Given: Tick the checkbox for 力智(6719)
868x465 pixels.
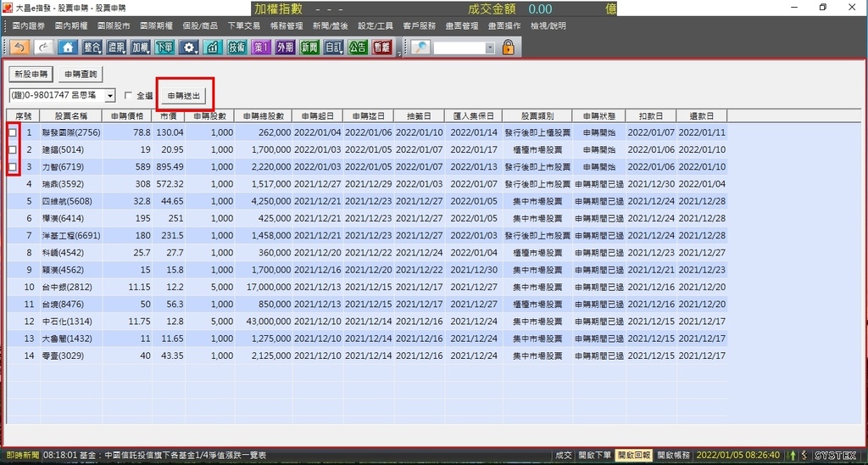Looking at the screenshot, I should tap(13, 167).
